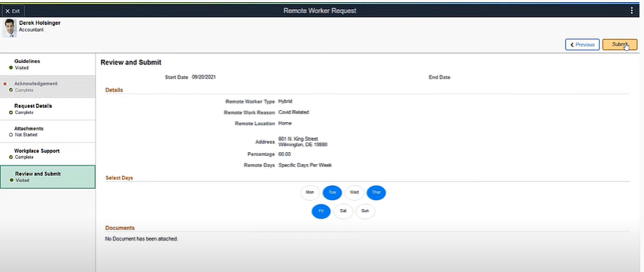Click the Details section header
This screenshot has height=272, width=644.
(x=114, y=90)
